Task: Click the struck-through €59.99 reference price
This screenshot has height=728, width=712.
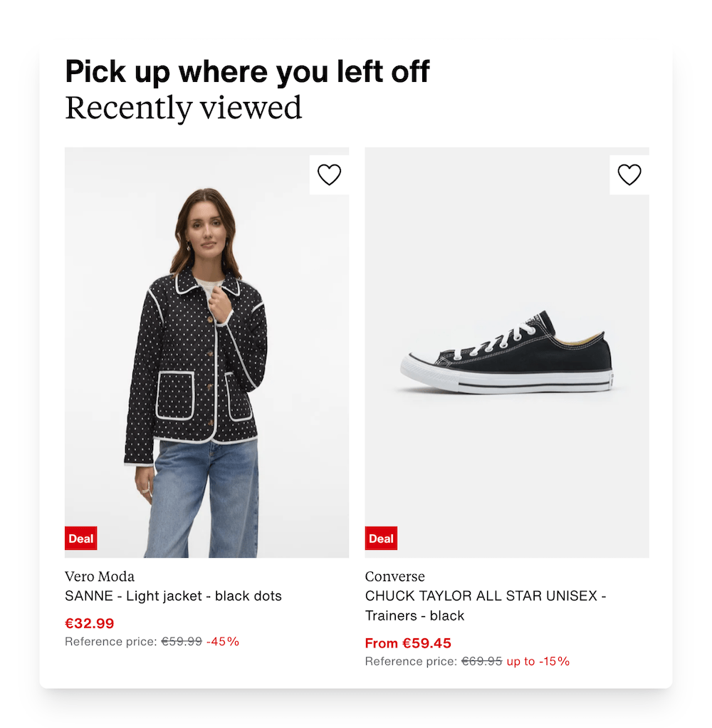Action: click(x=182, y=641)
